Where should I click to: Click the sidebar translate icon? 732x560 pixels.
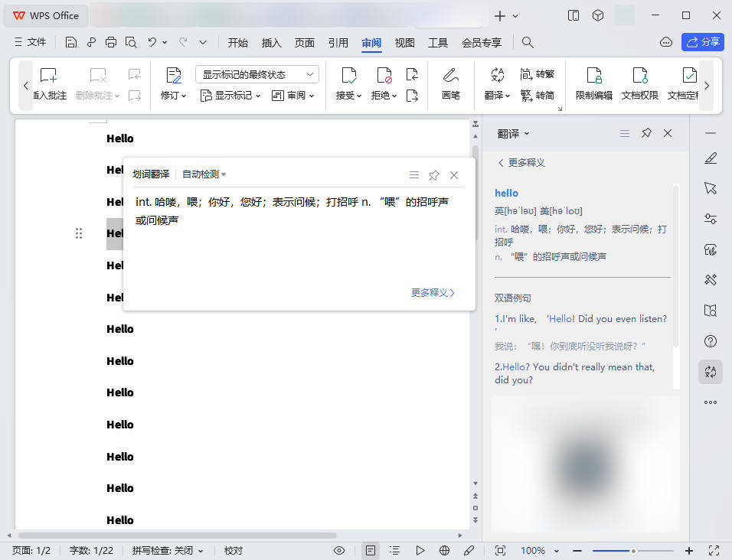click(711, 372)
